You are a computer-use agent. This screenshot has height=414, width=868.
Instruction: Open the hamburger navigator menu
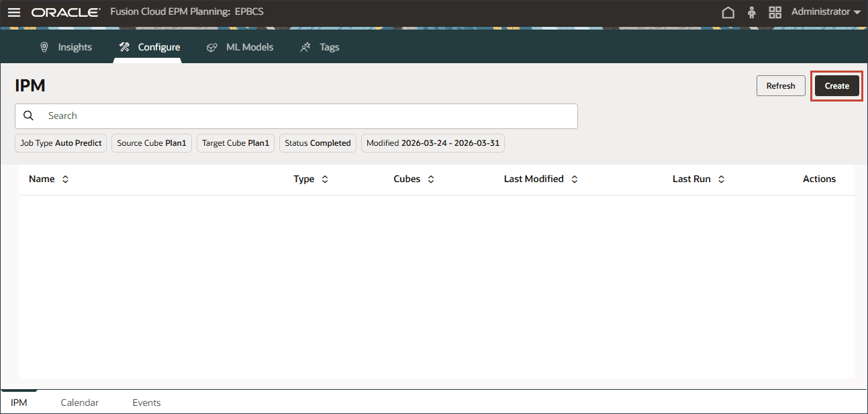pyautogui.click(x=14, y=13)
